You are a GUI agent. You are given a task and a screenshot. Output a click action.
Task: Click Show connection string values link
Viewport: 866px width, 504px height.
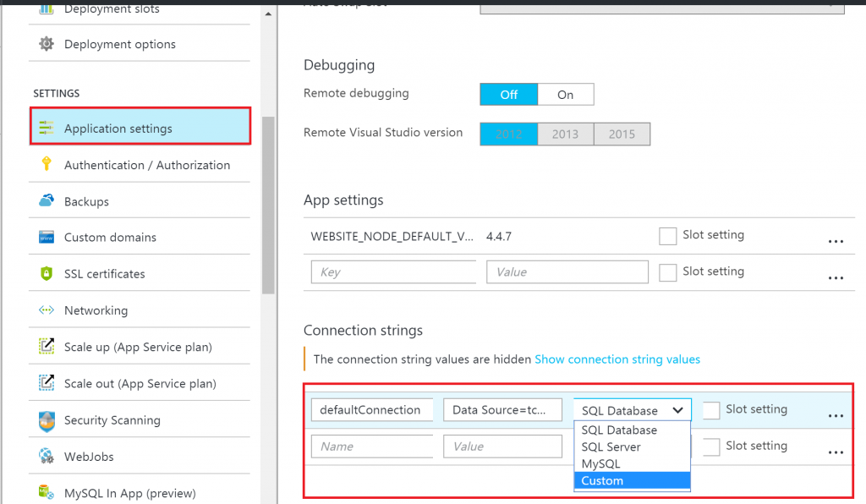617,359
